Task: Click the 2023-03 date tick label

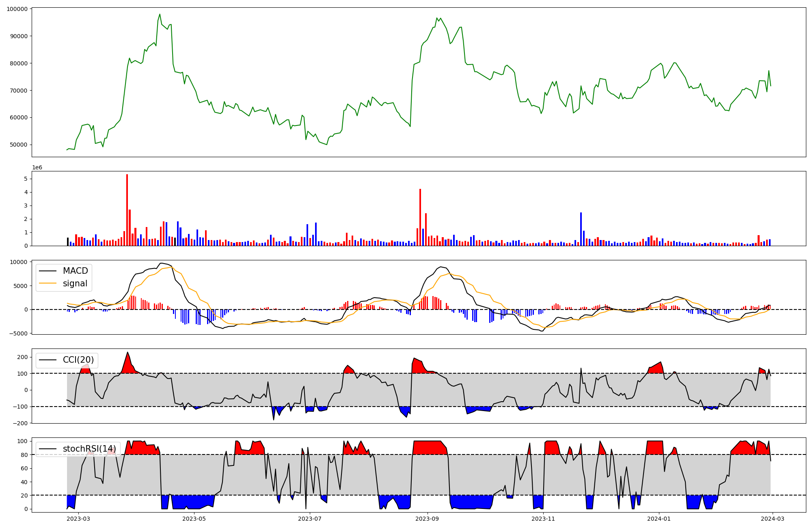Action: point(78,519)
